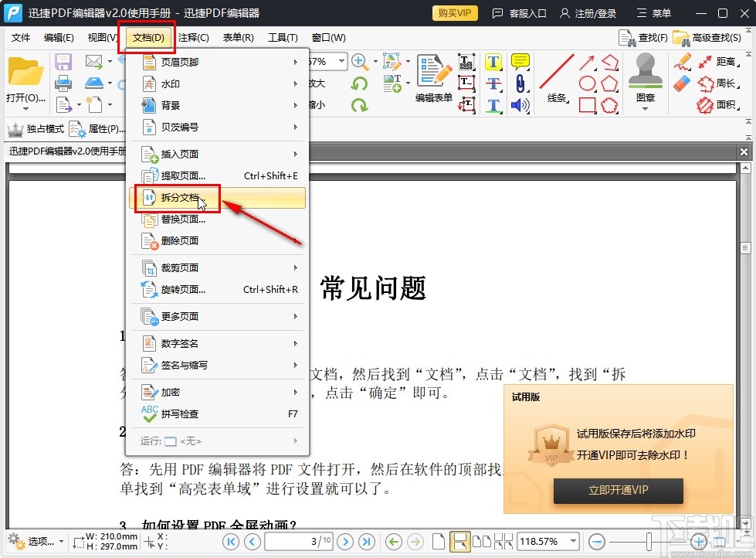Adjust the zoom slider handle at bottom
This screenshot has height=558, width=756.
(649, 542)
